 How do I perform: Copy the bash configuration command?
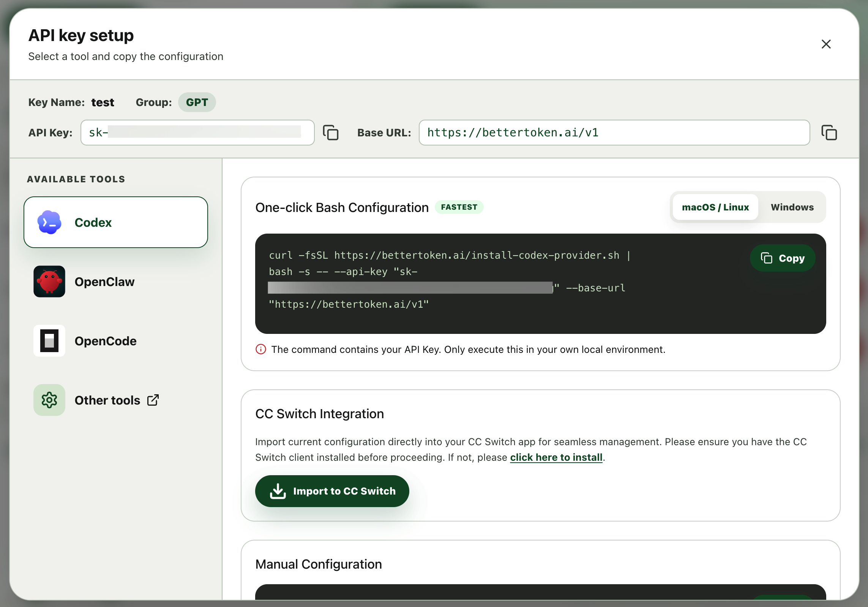783,258
